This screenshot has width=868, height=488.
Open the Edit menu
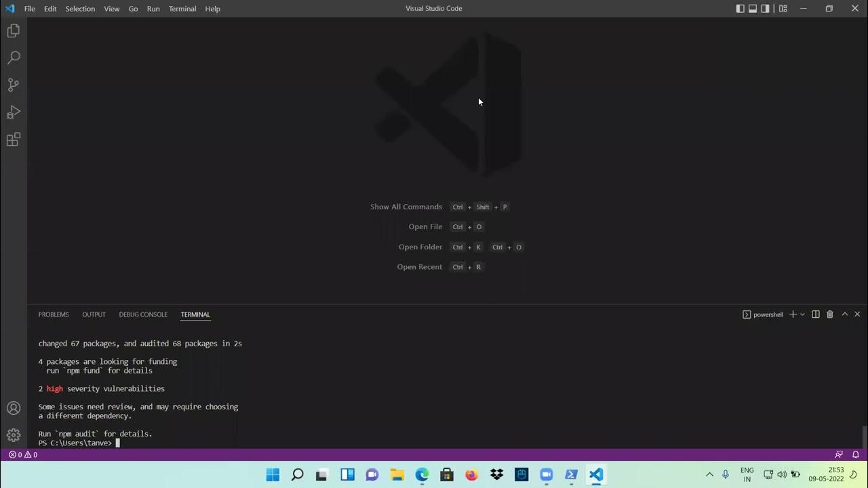pos(50,9)
